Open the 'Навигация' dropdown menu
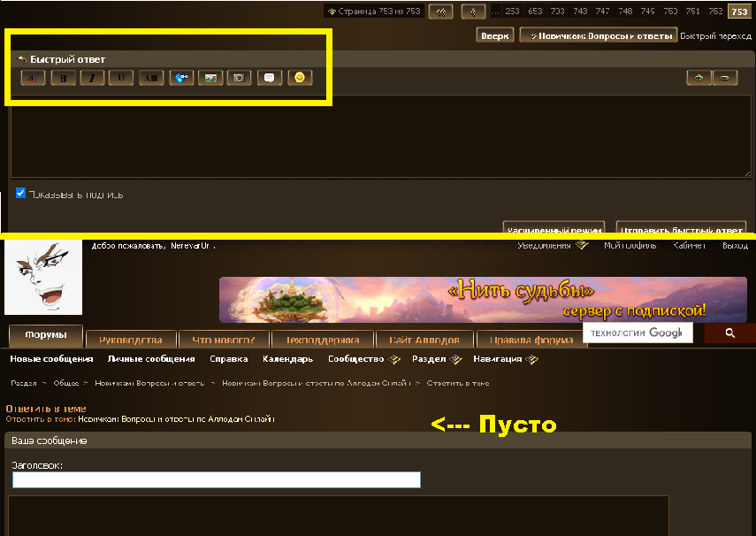The height and width of the screenshot is (536, 756). tap(505, 359)
